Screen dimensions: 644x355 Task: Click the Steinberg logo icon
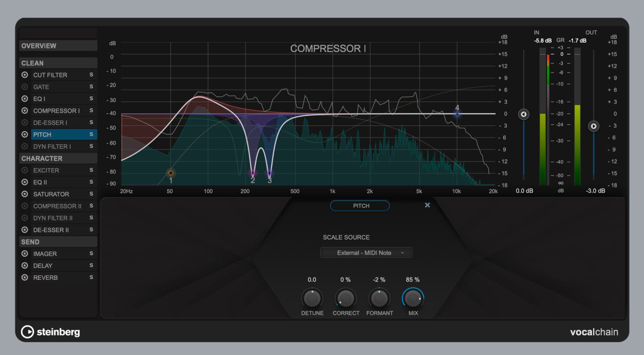(28, 332)
